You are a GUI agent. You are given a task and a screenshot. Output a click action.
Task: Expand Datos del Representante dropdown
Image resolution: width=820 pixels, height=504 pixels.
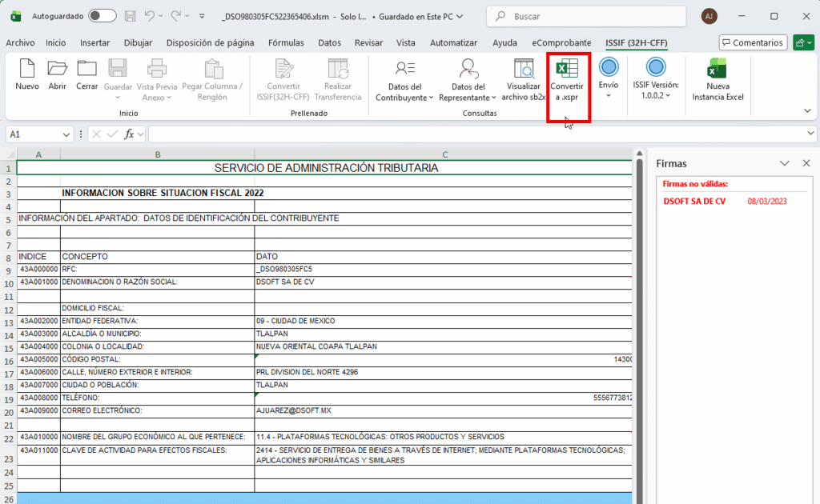point(468,81)
